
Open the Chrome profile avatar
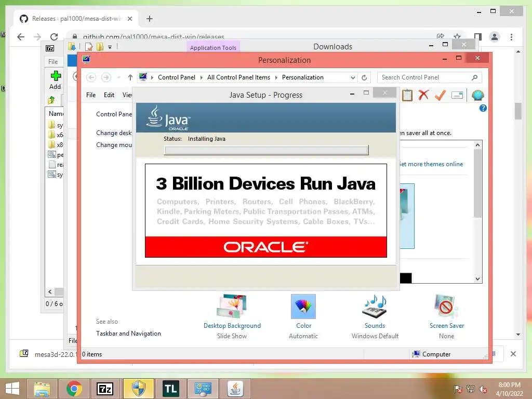pos(495,37)
